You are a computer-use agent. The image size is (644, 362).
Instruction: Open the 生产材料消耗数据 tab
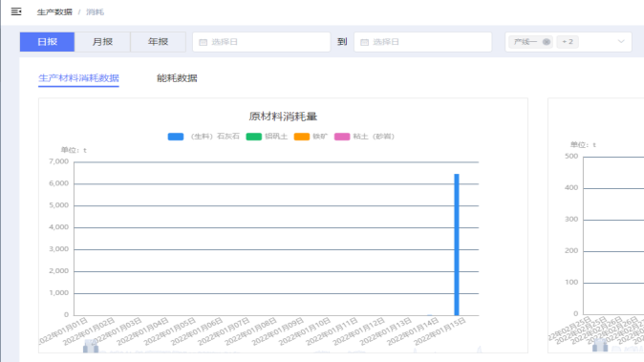79,78
